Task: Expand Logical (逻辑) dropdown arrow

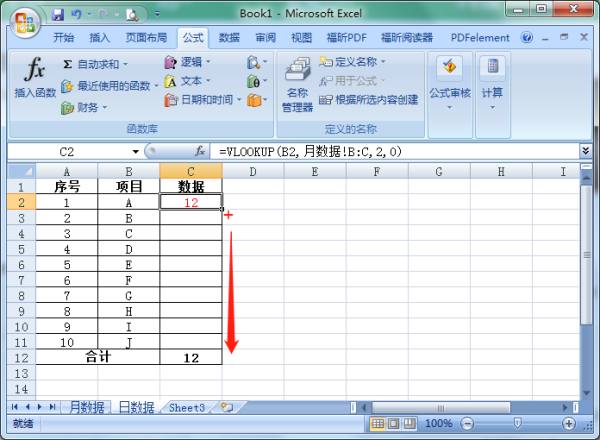Action: pos(209,62)
